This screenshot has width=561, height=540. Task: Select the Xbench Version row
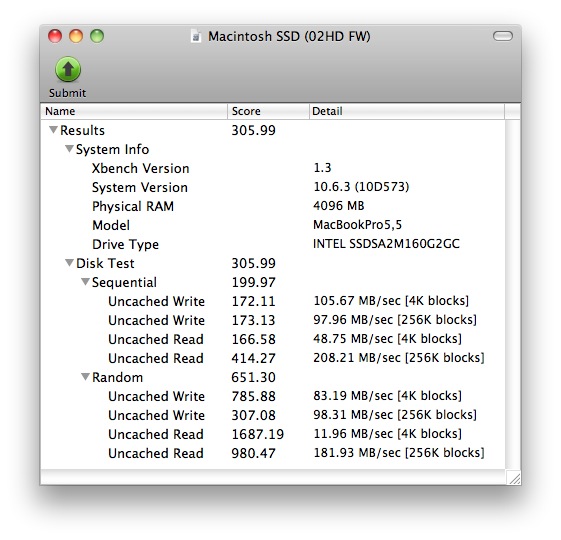(273, 168)
